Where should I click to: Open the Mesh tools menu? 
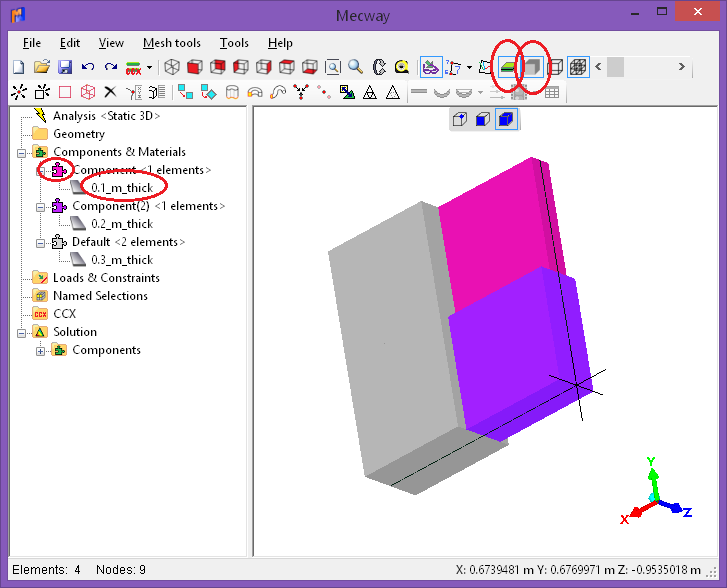click(x=172, y=43)
